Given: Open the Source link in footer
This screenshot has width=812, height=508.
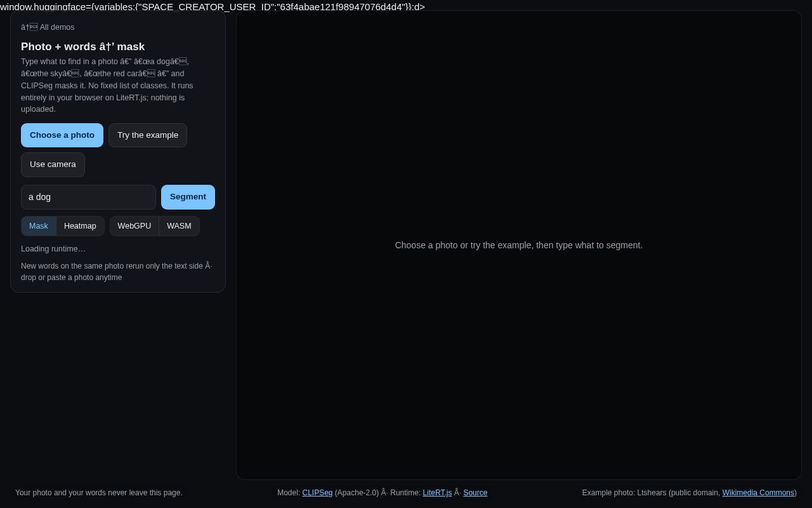Looking at the screenshot, I should coord(475,493).
